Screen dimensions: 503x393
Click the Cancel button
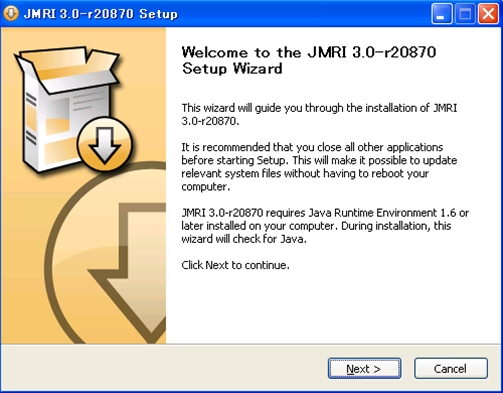click(451, 368)
